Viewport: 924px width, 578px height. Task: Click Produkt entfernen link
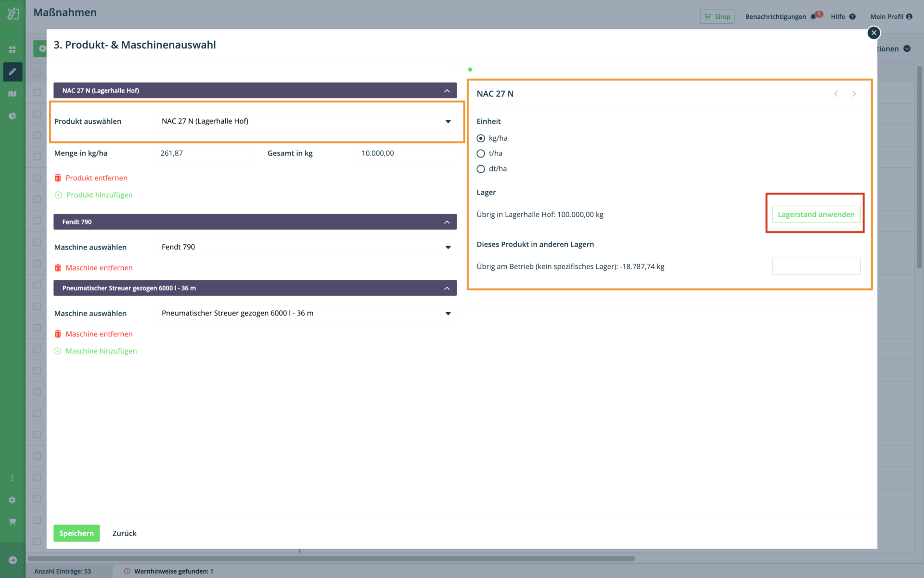point(97,178)
